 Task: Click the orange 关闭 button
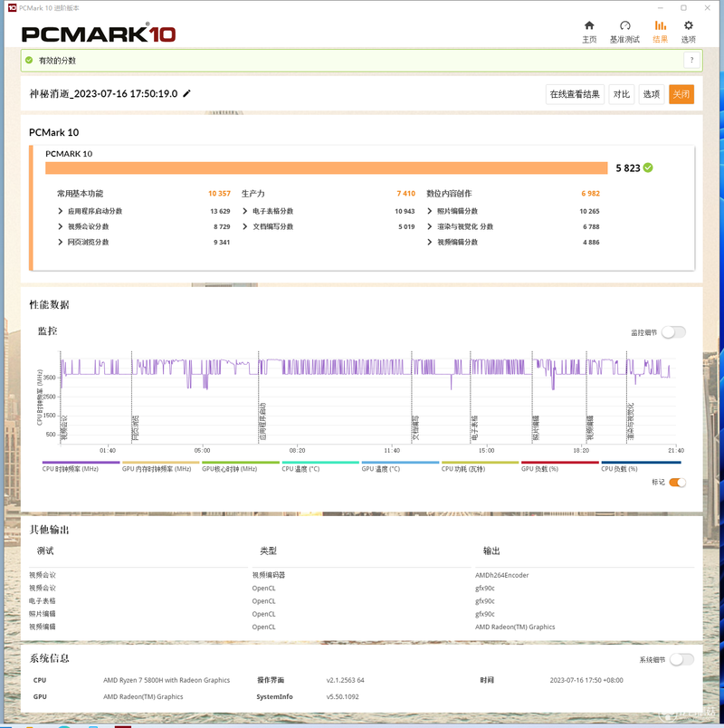681,94
